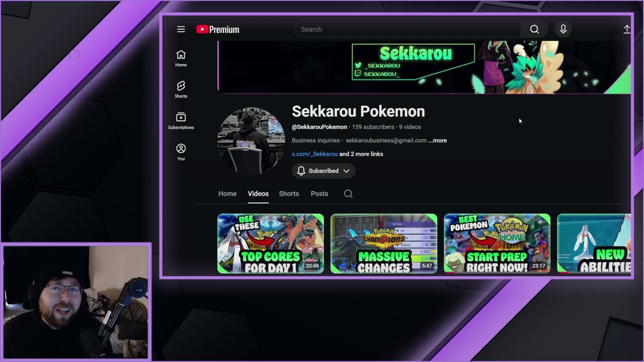The height and width of the screenshot is (362, 644).
Task: Click the upload icon at top right
Action: 627,29
